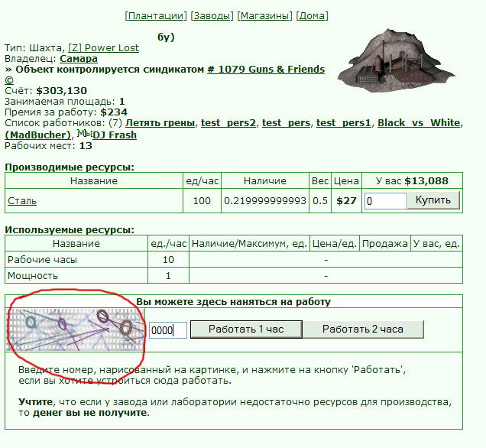
Task: Click the mine building image
Action: point(397,60)
